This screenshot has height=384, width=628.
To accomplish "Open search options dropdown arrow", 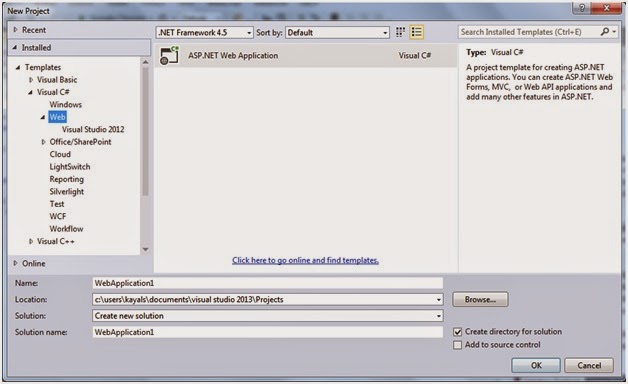I will tap(614, 31).
